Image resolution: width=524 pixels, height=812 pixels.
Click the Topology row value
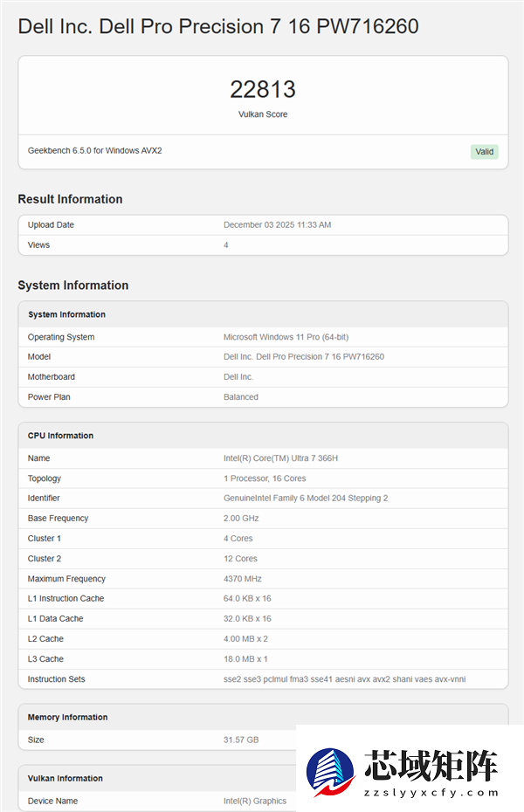coord(265,478)
